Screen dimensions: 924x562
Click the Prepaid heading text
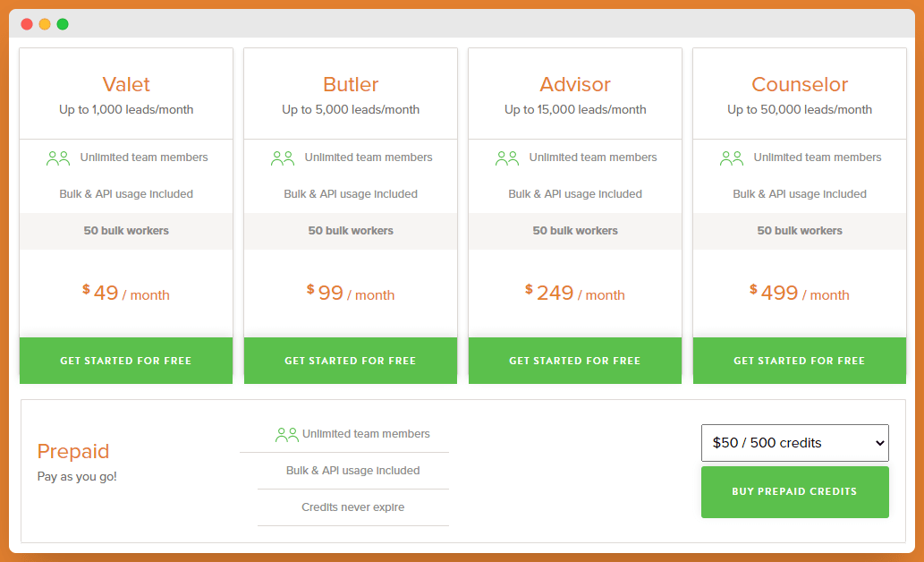tap(73, 451)
